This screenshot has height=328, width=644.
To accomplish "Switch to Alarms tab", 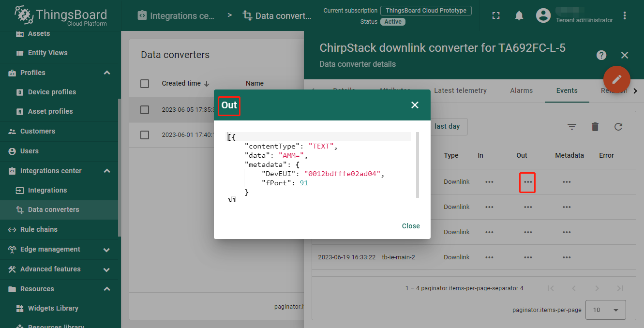I will click(x=521, y=90).
